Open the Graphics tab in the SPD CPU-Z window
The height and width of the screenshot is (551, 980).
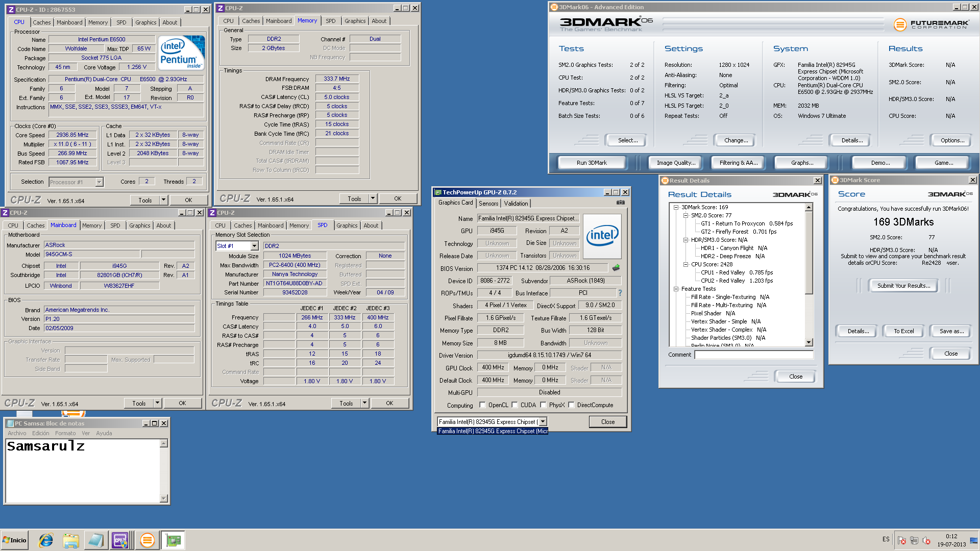point(347,226)
